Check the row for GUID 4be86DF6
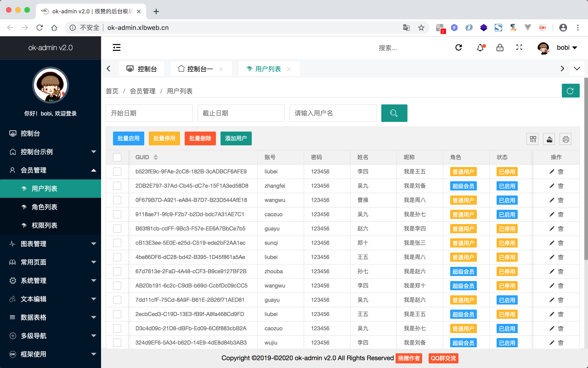Image resolution: width=588 pixels, height=368 pixels. pyautogui.click(x=117, y=257)
